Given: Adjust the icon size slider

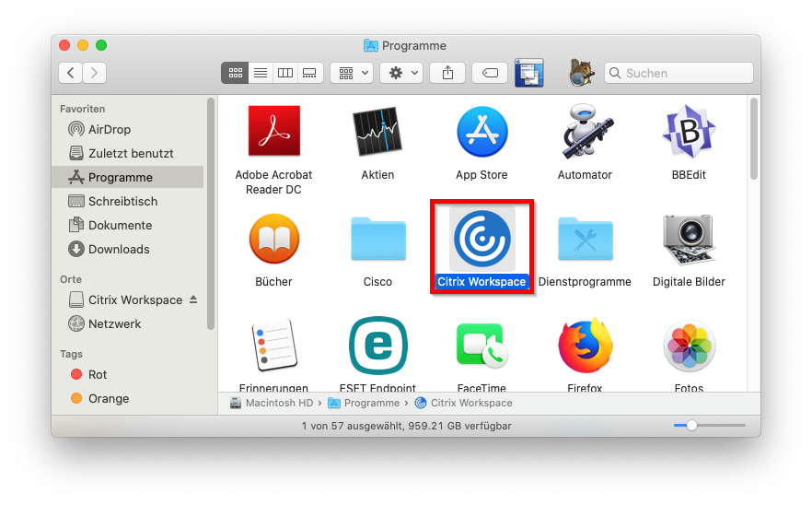Looking at the screenshot, I should 692,426.
